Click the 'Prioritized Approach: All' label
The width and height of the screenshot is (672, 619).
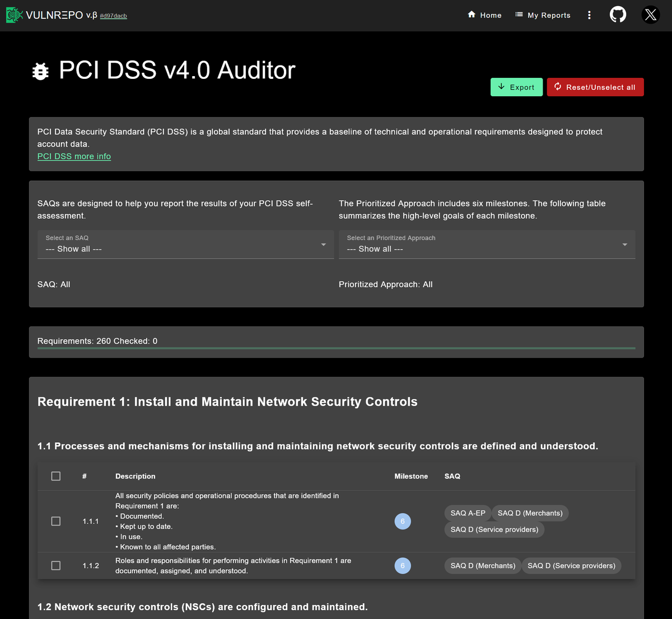coord(386,284)
